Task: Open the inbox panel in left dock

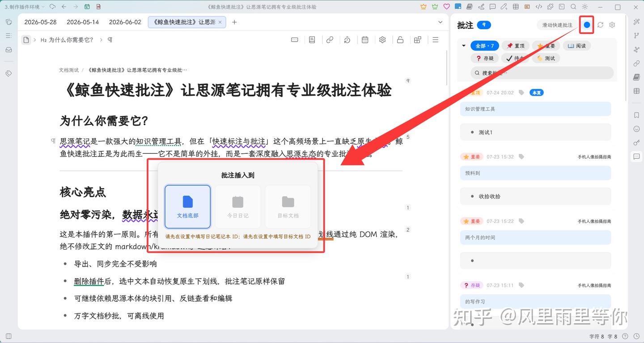Action: (8, 50)
